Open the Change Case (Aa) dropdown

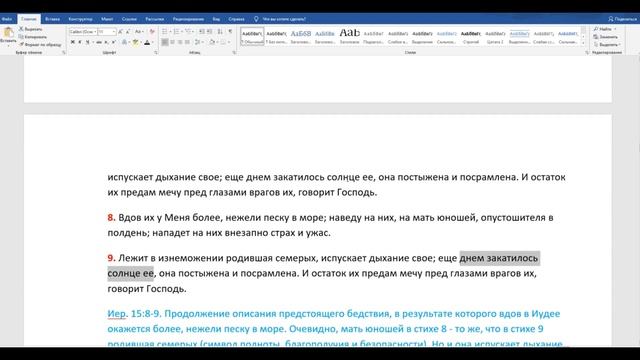pyautogui.click(x=139, y=31)
